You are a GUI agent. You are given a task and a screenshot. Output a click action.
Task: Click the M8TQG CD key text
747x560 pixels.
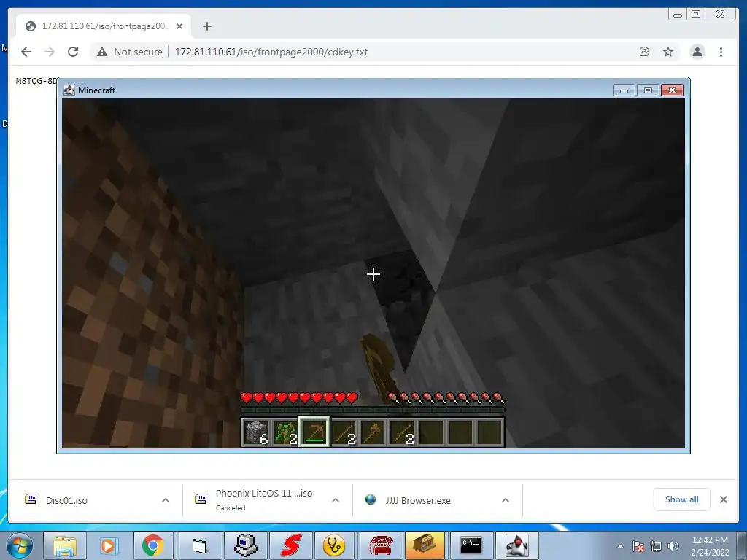[x=36, y=81]
